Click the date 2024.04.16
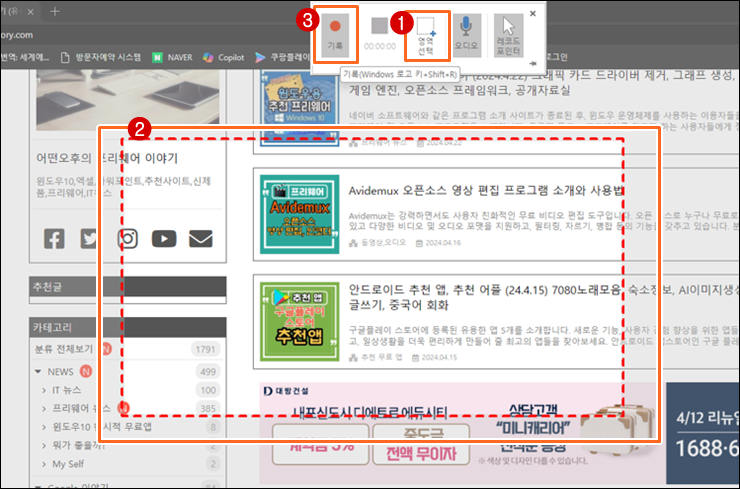This screenshot has height=489, width=740. tap(443, 243)
